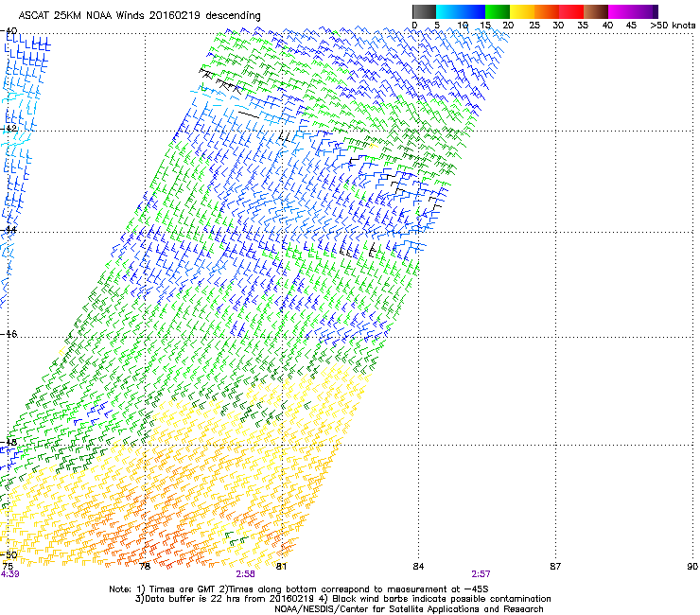
Task: Click the brown 35-40 knots color segment
Action: (x=596, y=11)
